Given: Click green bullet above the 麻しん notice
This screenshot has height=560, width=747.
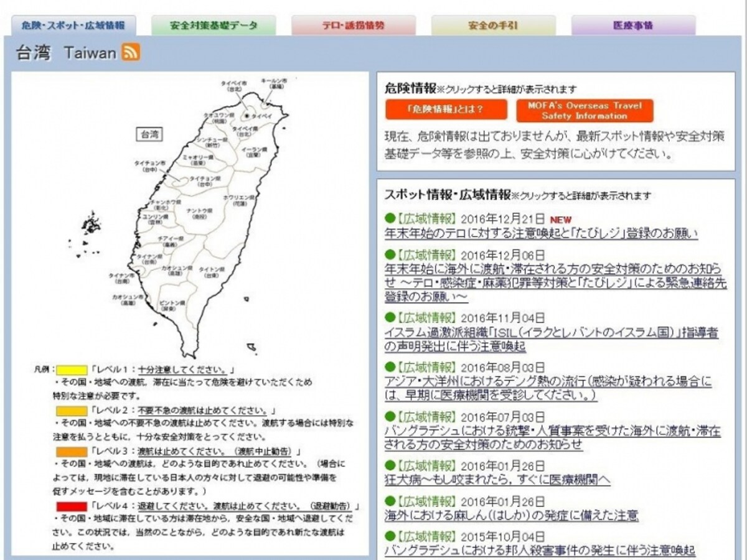Looking at the screenshot, I should click(390, 500).
